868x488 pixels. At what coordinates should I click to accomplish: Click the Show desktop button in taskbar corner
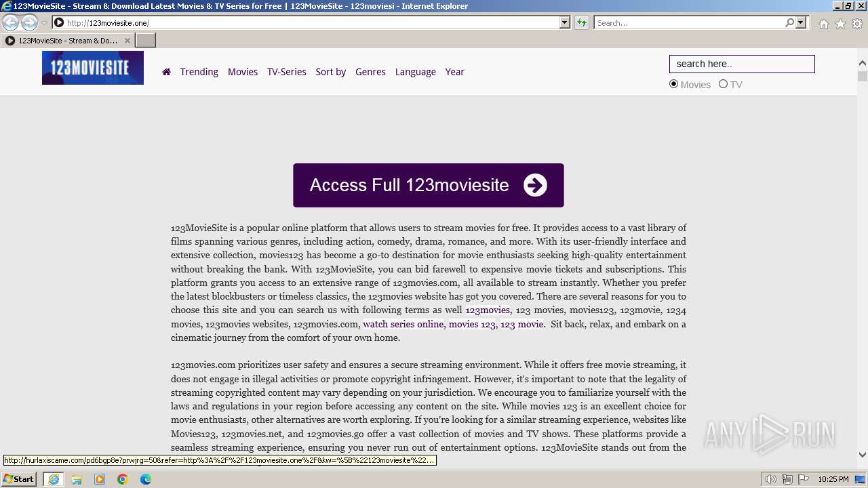click(861, 479)
